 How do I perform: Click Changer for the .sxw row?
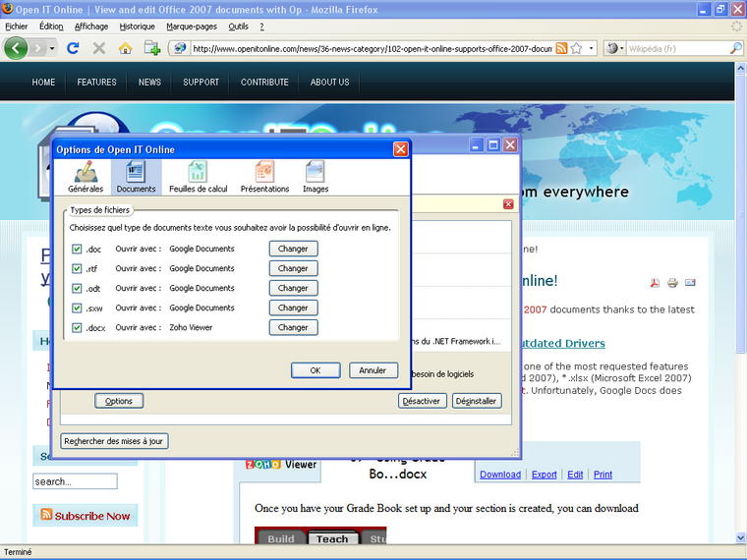293,308
